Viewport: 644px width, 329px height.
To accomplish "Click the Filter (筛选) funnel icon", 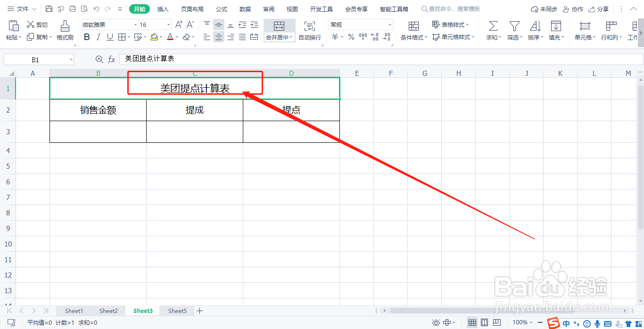I will click(514, 26).
